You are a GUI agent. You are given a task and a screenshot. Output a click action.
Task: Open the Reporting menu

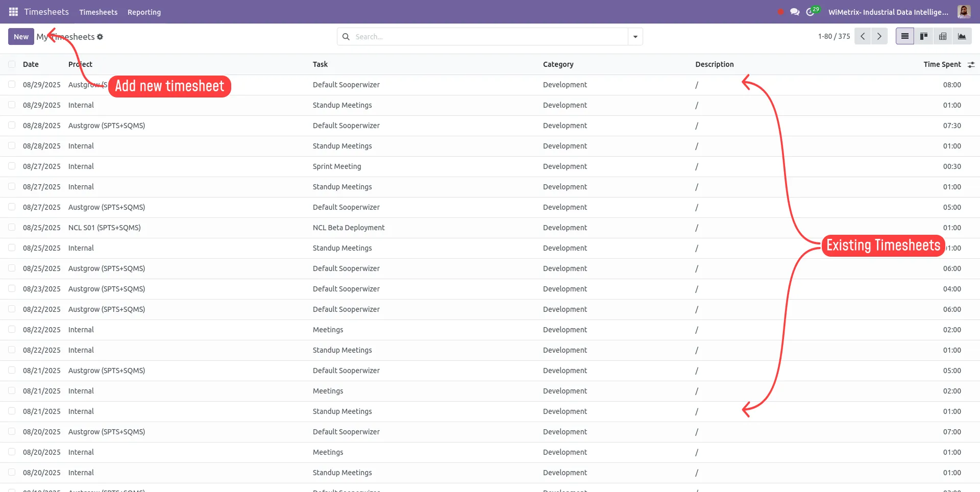144,12
